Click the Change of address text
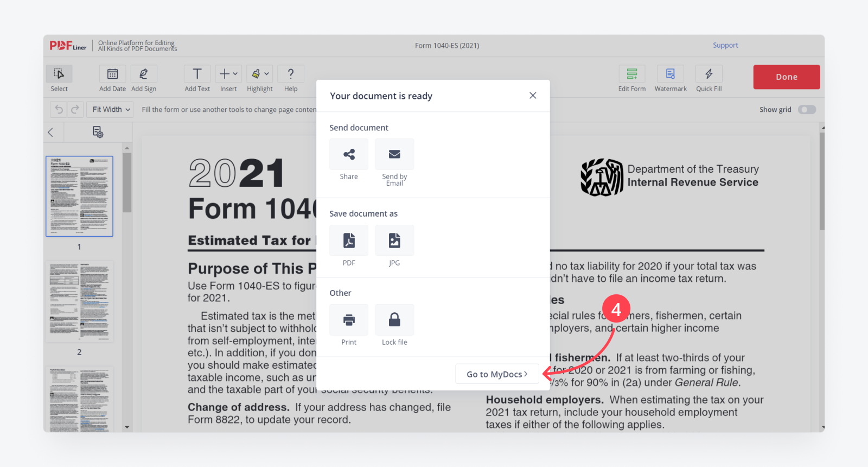 (x=319, y=413)
